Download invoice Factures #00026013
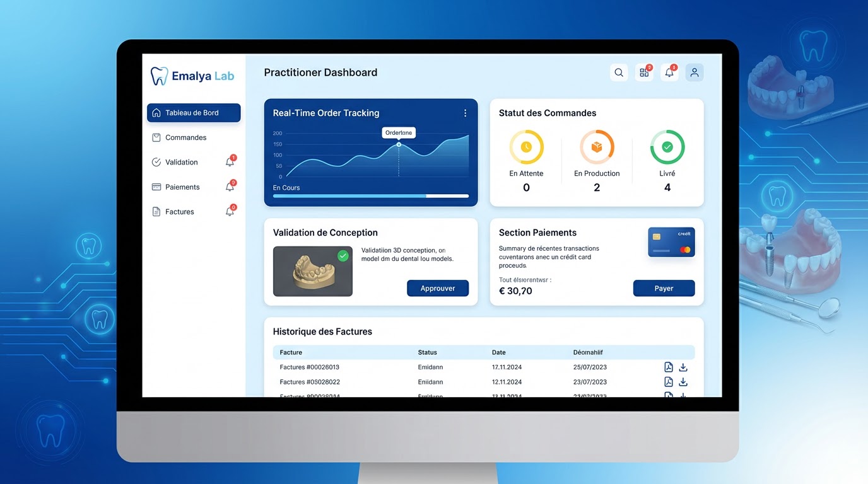The height and width of the screenshot is (484, 868). (683, 367)
